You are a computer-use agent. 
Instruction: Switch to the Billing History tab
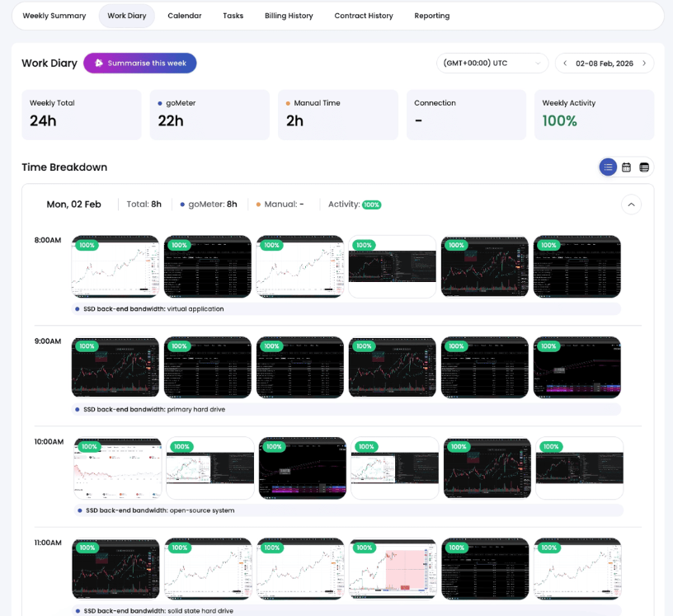pos(289,16)
